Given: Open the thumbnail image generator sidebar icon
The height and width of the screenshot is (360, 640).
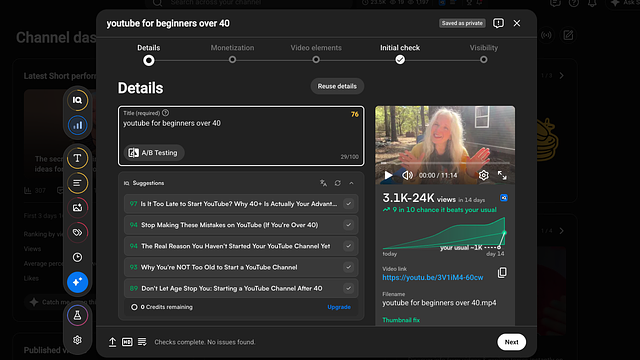Looking at the screenshot, I should 77,208.
